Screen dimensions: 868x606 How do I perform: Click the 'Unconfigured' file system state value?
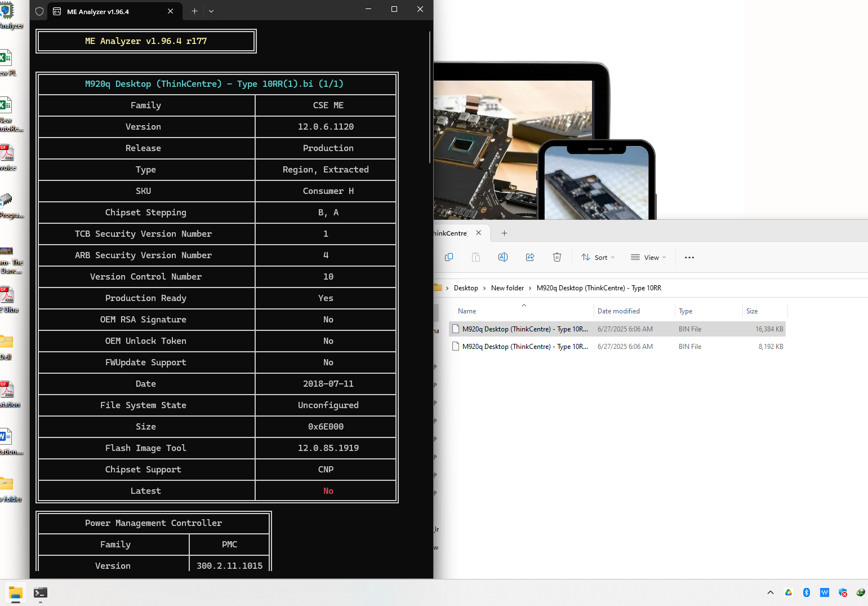tap(328, 405)
